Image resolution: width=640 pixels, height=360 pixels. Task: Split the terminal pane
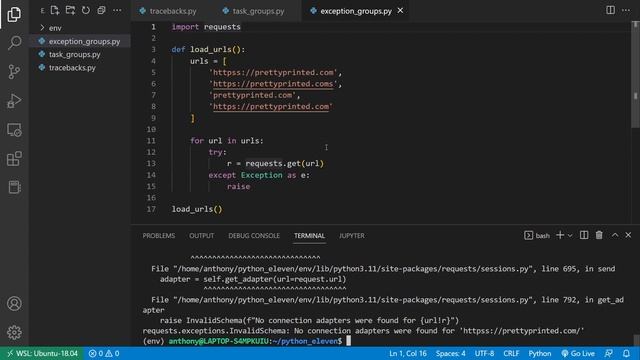[x=584, y=235]
